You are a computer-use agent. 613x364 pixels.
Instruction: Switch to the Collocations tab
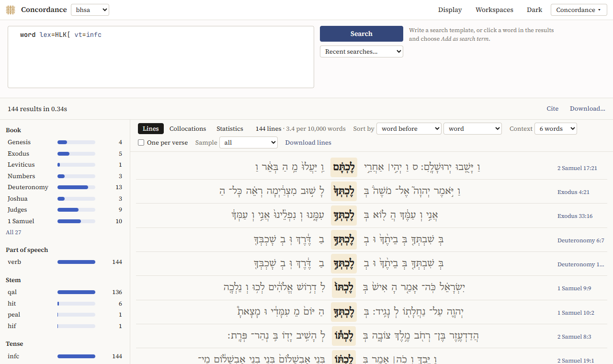tap(188, 128)
